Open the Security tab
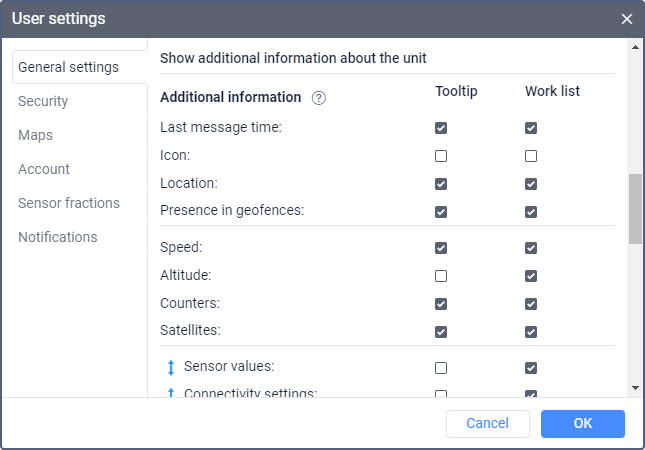The width and height of the screenshot is (645, 450). tap(43, 101)
